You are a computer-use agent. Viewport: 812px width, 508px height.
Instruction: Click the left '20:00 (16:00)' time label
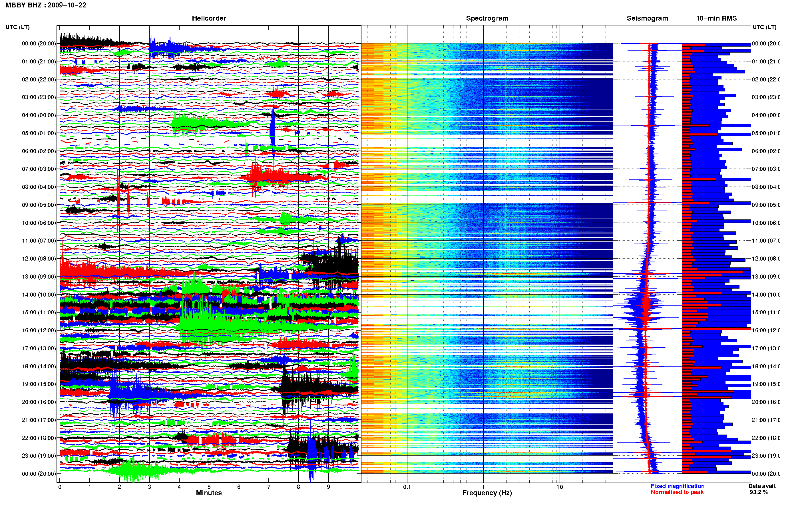click(x=39, y=402)
